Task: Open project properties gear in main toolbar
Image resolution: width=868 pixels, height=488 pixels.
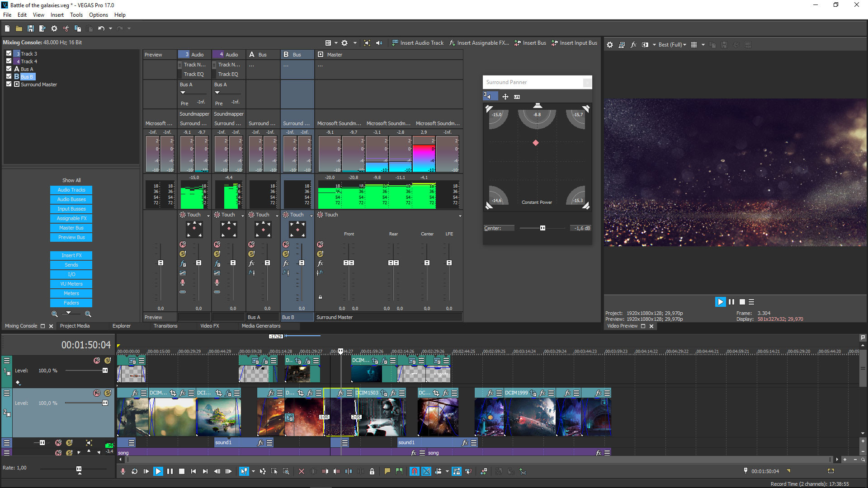Action: (54, 28)
